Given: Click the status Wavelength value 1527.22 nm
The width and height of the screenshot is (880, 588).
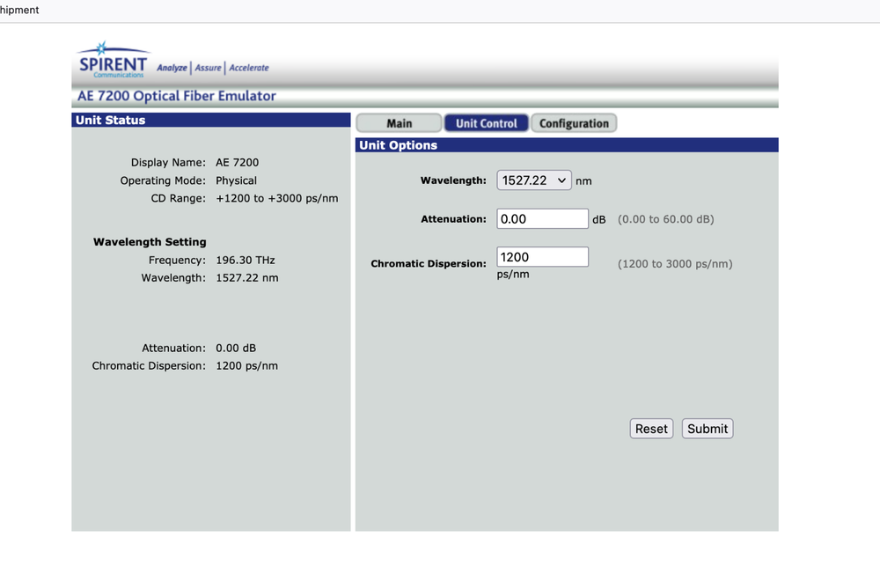Looking at the screenshot, I should click(x=247, y=278).
